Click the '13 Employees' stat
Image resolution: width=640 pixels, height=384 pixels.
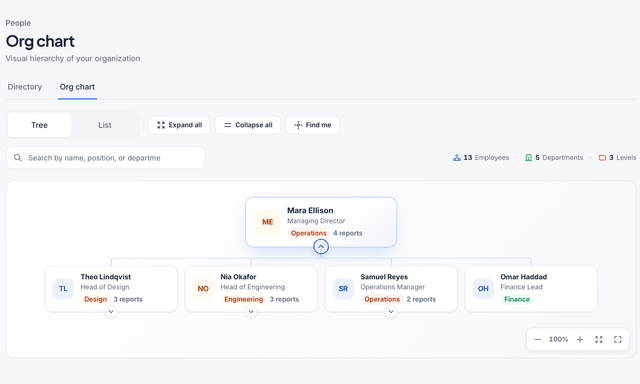coord(481,158)
